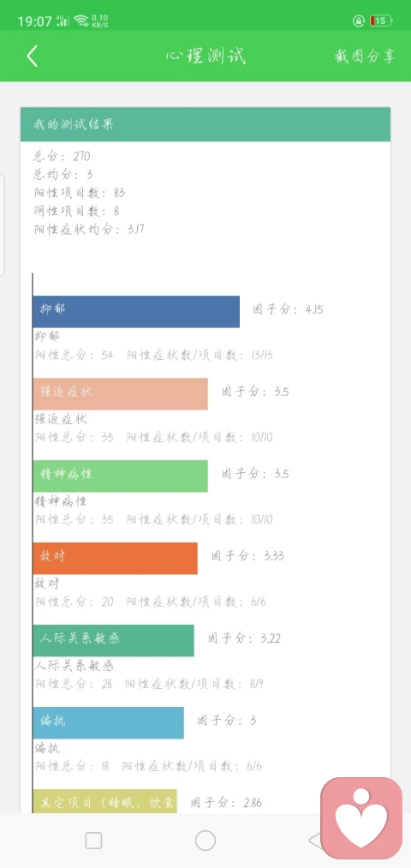Tap the 总分 270 score line
Screen dimensions: 411x868
point(62,156)
